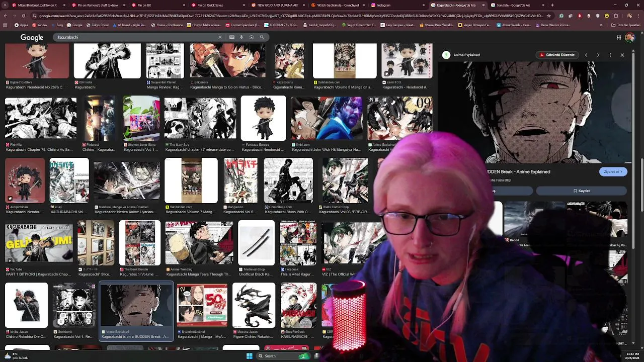The width and height of the screenshot is (644, 362).
Task: Reload the current page
Action: pos(23,16)
